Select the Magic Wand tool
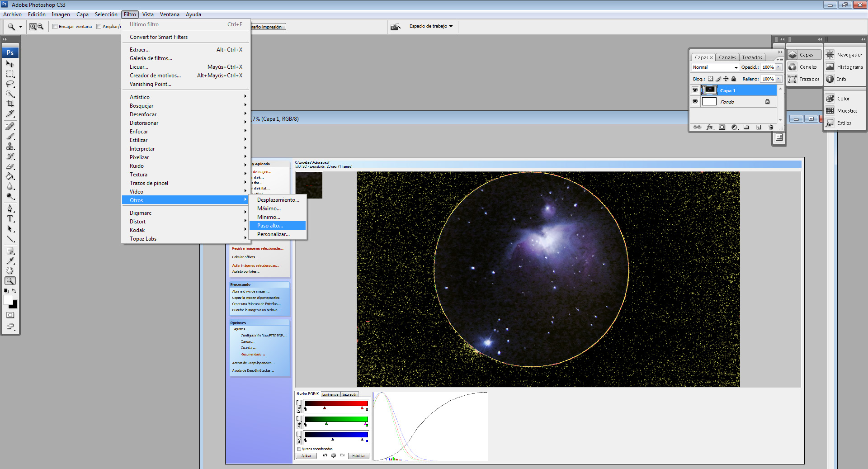Viewport: 868px width, 469px height. pos(10,94)
